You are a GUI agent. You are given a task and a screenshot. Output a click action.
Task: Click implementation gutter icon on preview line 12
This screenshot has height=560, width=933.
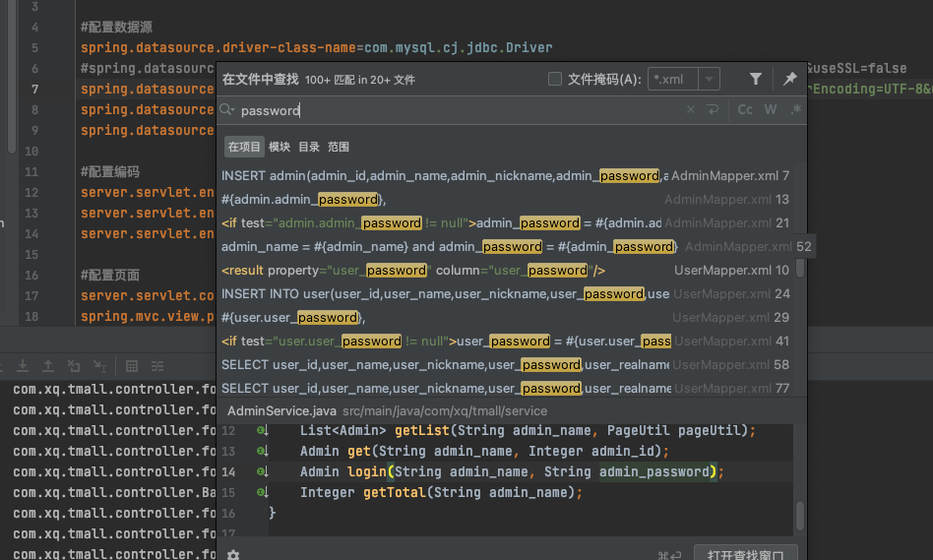pos(263,430)
